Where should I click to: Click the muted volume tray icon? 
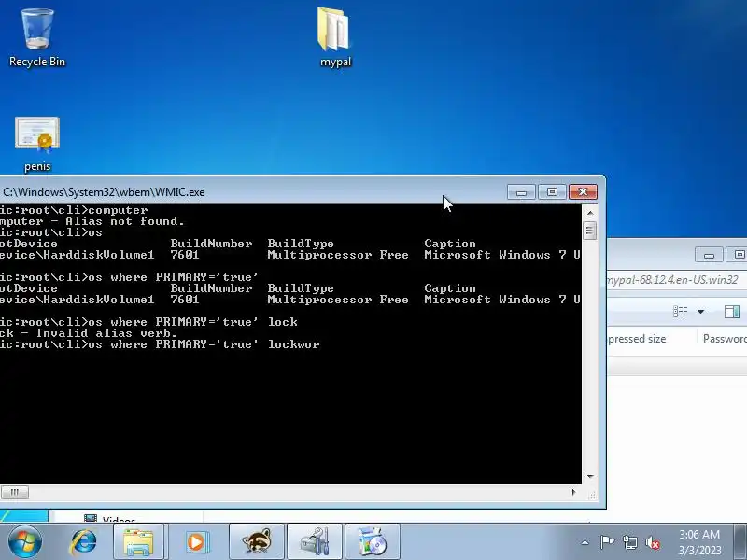(652, 542)
